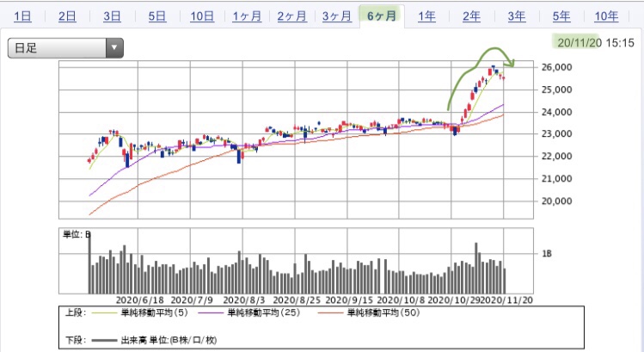Click the 22,000 price axis label
This screenshot has width=644, height=352.
(x=556, y=157)
